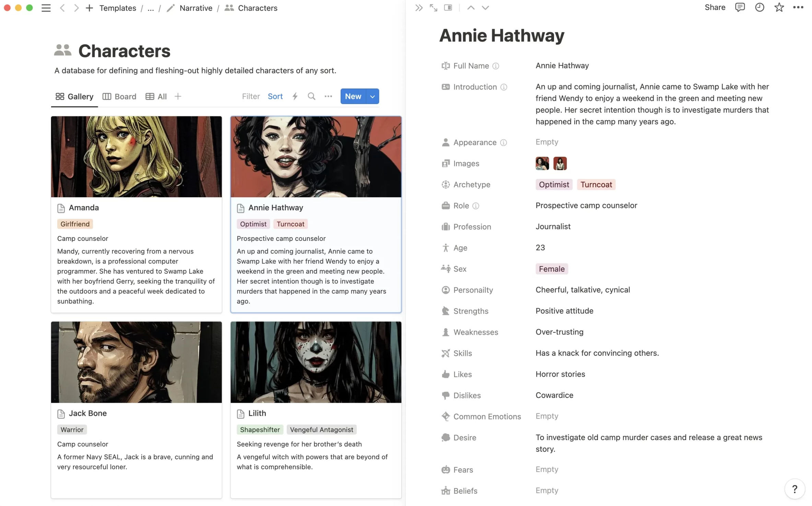Add a new database view

tap(178, 96)
